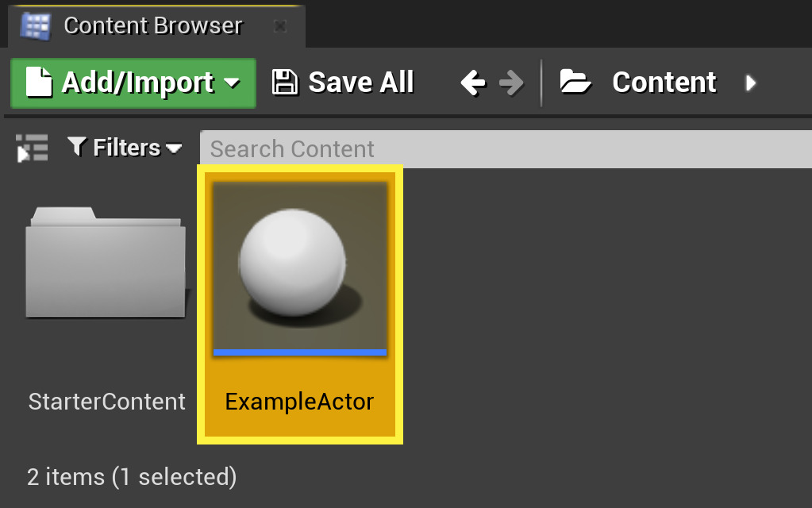
Task: Click the blue bar under ExampleActor thumbnail
Action: click(299, 350)
